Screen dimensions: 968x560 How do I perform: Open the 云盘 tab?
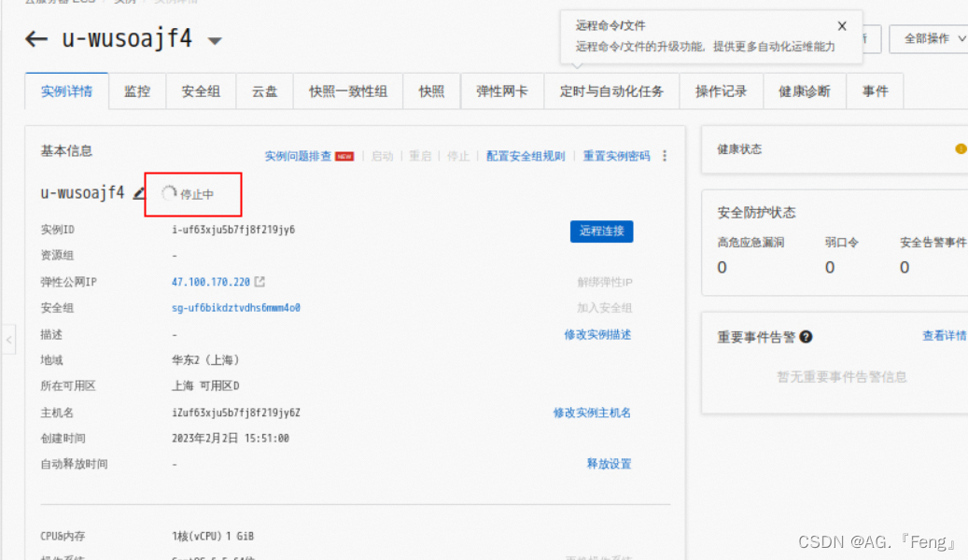pyautogui.click(x=264, y=91)
